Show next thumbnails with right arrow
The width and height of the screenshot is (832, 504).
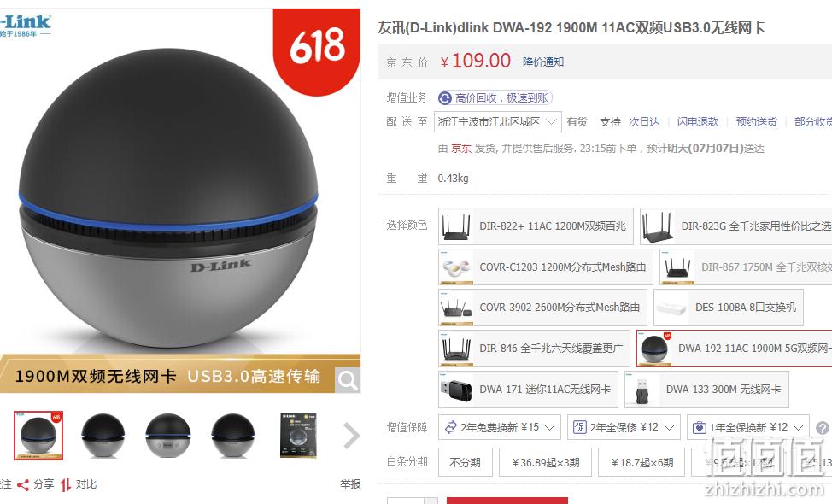[351, 436]
